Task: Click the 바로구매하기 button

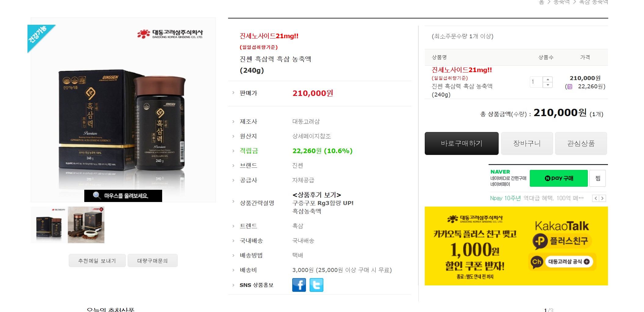Action: (x=461, y=143)
